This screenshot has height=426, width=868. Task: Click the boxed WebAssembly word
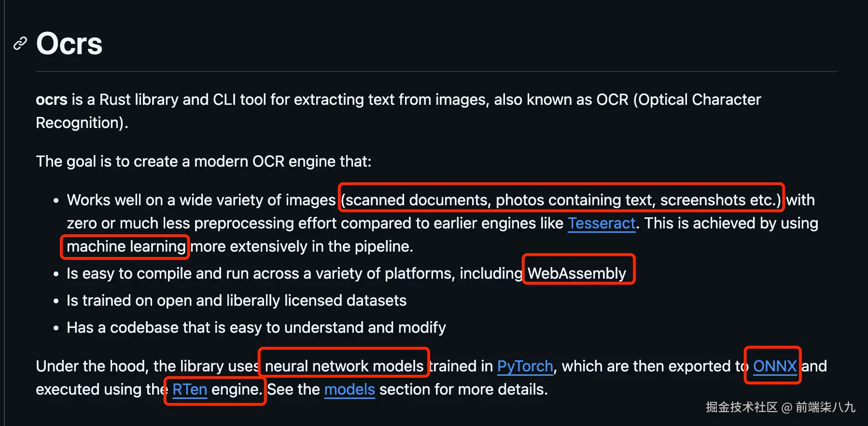[x=577, y=273]
